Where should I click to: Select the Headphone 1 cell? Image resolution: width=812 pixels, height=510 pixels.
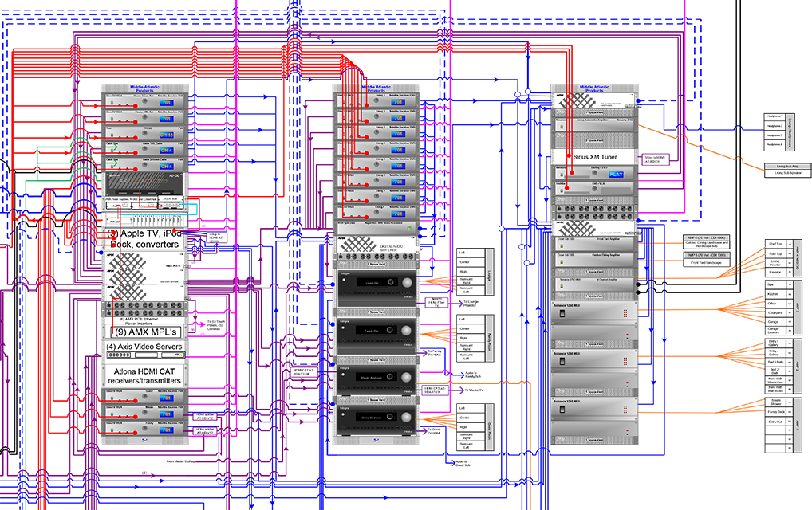[x=775, y=116]
